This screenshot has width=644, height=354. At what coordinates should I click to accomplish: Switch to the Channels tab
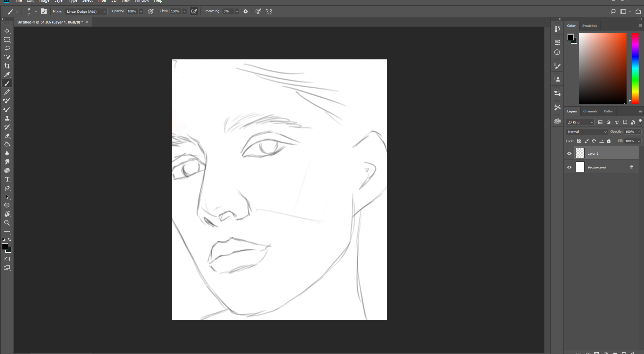tap(590, 111)
